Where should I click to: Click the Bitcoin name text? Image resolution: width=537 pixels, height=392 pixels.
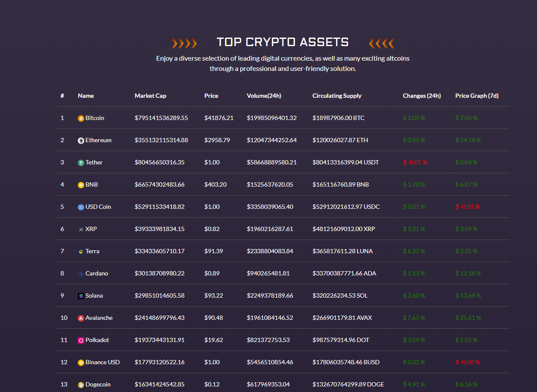[x=95, y=118]
